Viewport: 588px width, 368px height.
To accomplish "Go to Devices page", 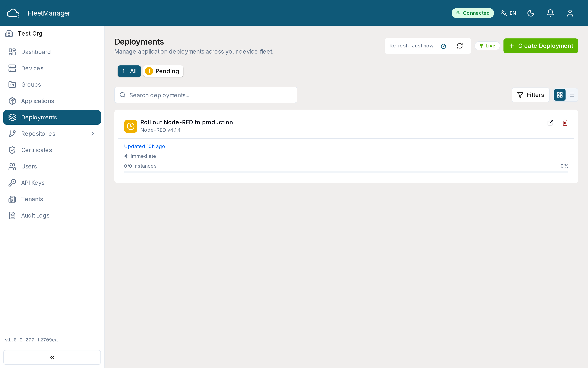I will click(52, 68).
